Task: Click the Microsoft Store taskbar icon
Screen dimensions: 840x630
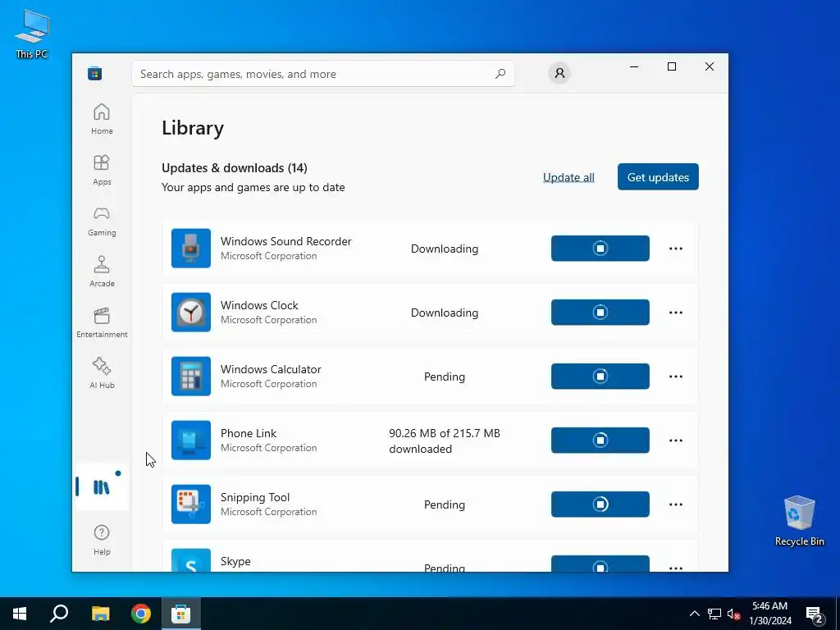Action: (x=181, y=614)
